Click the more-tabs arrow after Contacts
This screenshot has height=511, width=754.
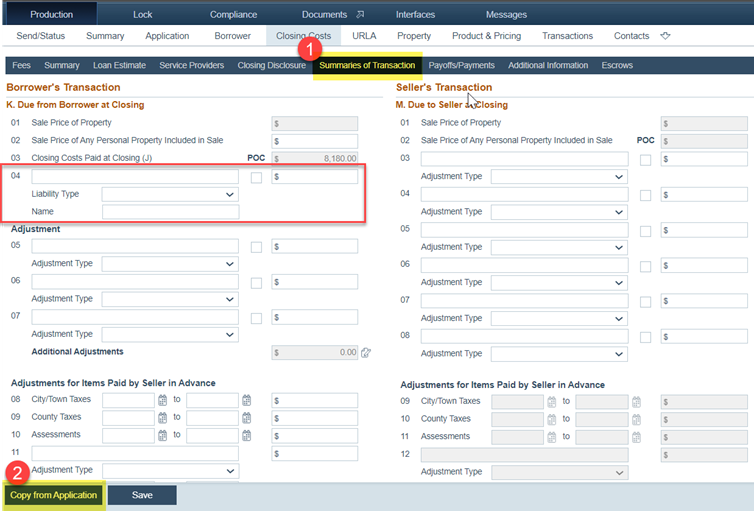665,36
